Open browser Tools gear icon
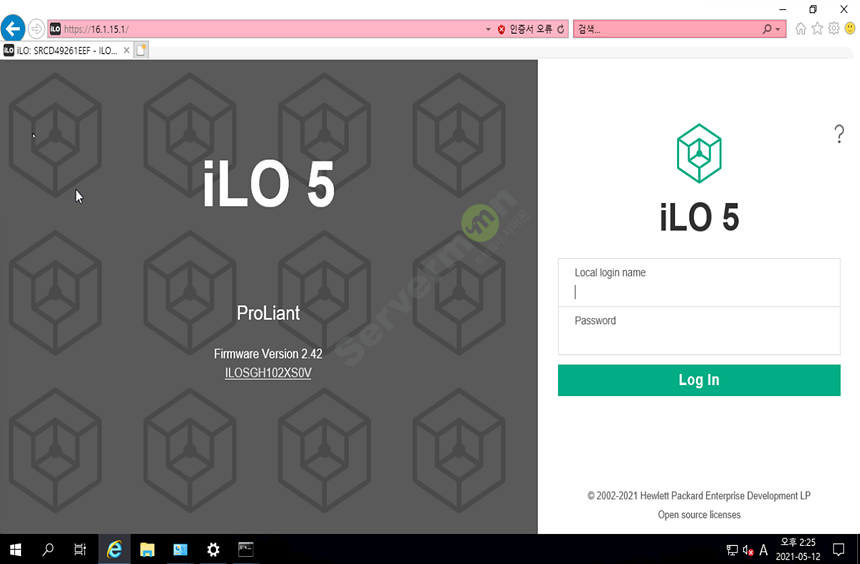860x564 pixels. [834, 29]
